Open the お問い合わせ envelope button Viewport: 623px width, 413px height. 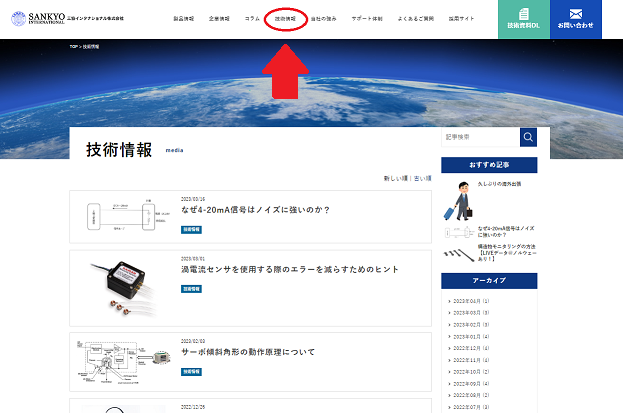tap(576, 19)
